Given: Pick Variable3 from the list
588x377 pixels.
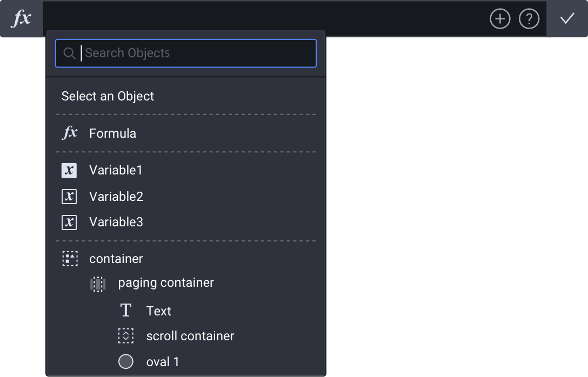Looking at the screenshot, I should coord(116,222).
